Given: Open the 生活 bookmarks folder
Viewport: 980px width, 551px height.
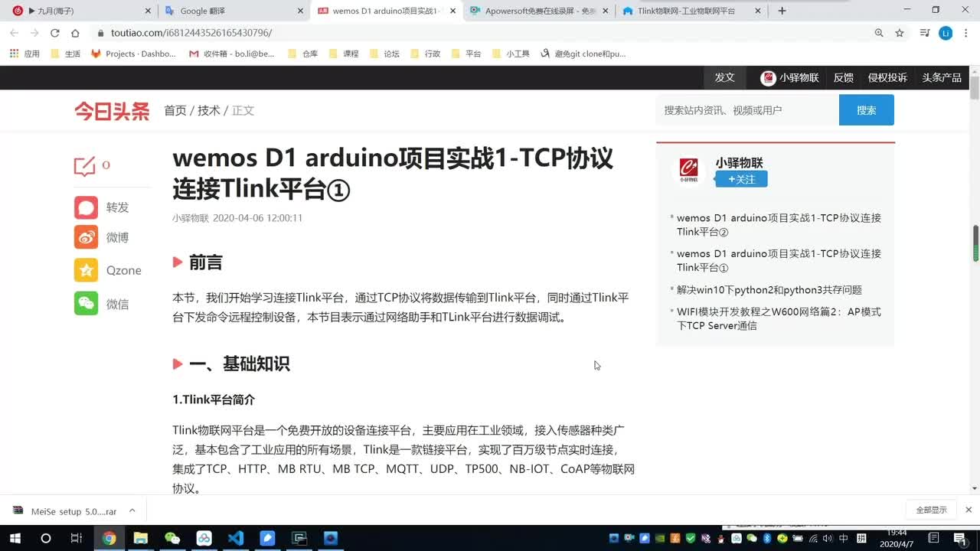Looking at the screenshot, I should point(65,54).
